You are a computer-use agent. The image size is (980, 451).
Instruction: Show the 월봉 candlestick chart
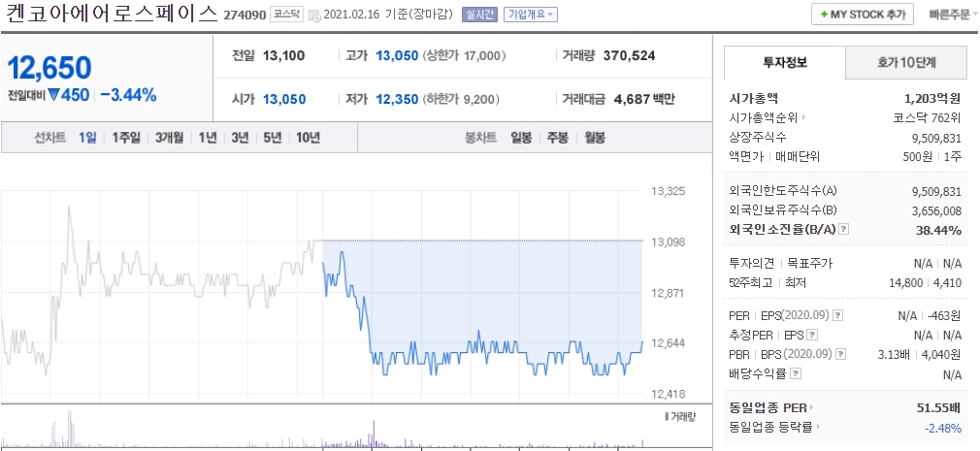point(595,138)
